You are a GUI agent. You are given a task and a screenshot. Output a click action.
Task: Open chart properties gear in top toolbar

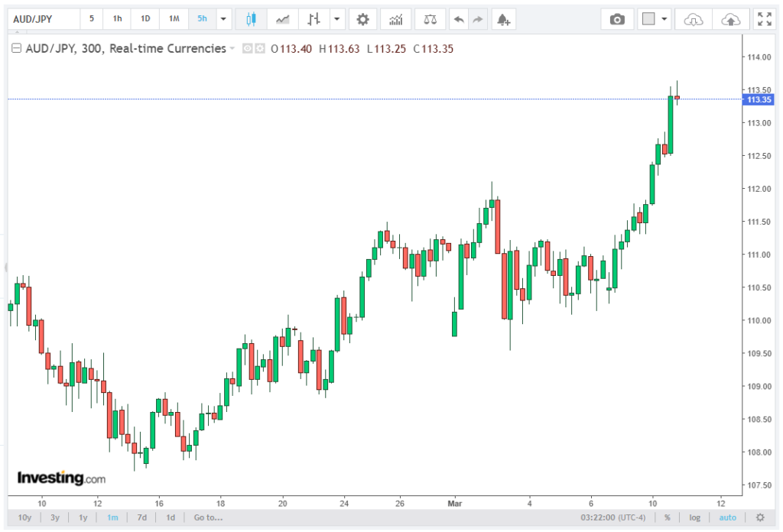click(362, 19)
